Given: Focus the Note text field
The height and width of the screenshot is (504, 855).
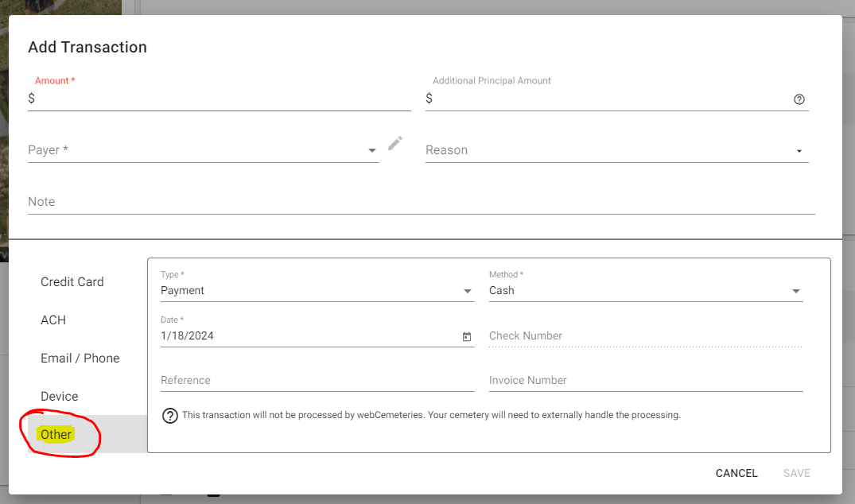Looking at the screenshot, I should pyautogui.click(x=422, y=202).
